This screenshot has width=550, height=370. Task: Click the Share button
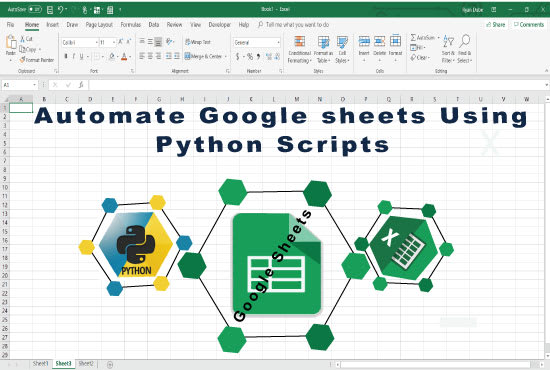(496, 25)
